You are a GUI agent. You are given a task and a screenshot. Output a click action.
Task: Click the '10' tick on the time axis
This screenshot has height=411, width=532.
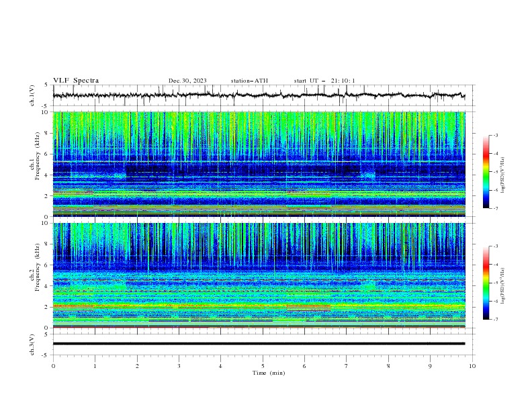click(x=472, y=366)
